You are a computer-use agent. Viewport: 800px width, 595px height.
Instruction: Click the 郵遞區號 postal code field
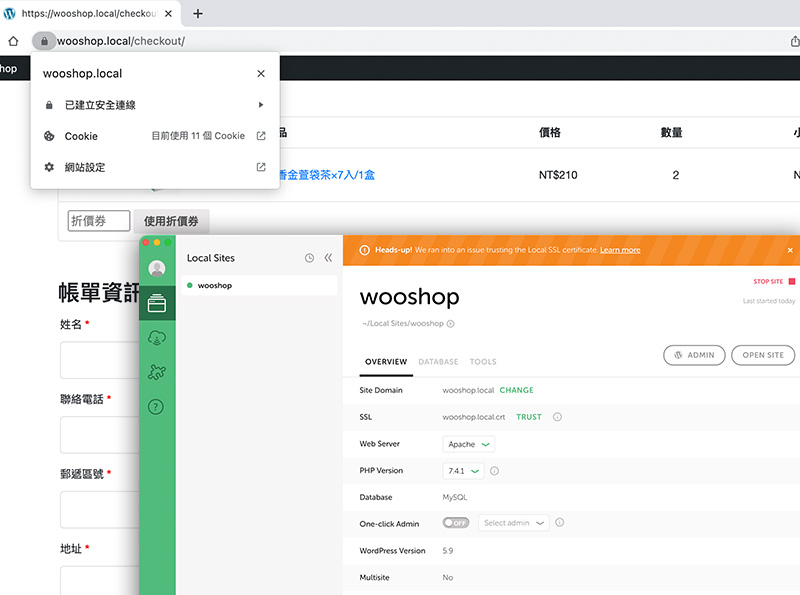100,510
